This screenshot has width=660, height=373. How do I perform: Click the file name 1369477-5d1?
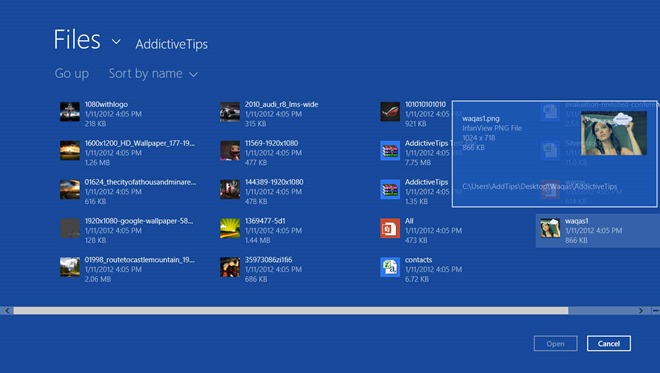[265, 221]
